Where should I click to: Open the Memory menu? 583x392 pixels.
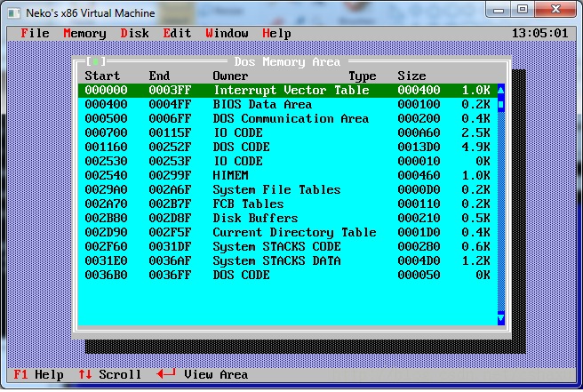tap(84, 33)
